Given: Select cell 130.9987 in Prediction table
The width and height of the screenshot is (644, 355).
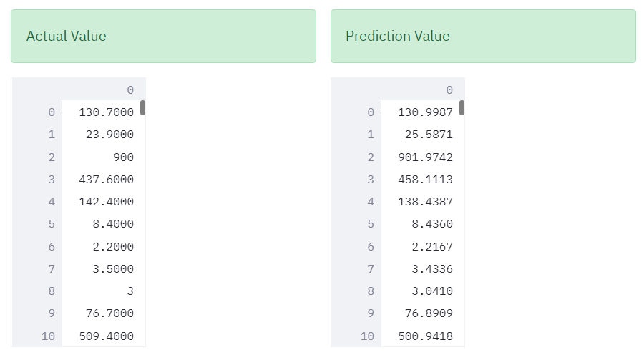Looking at the screenshot, I should tap(420, 112).
